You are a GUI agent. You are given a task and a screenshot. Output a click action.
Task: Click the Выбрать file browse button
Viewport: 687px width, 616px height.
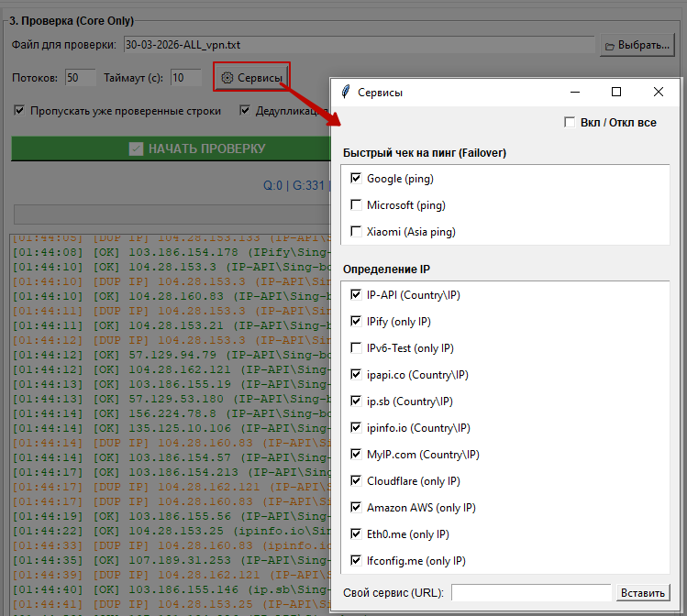(x=636, y=44)
